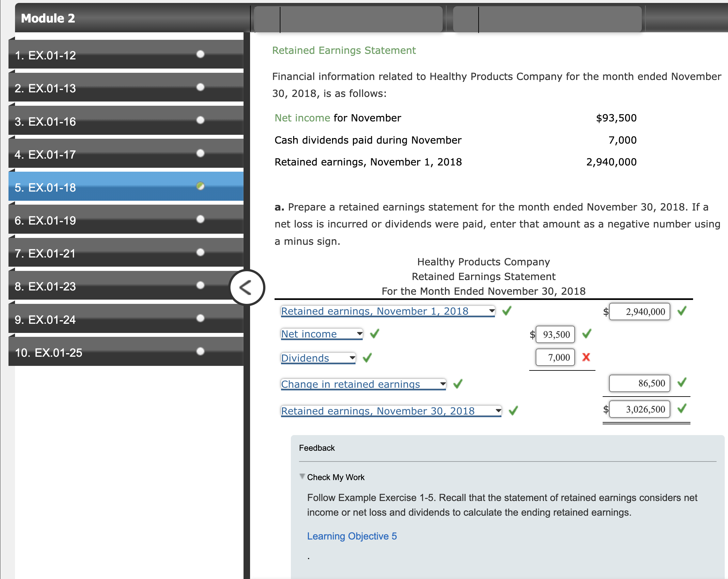Open exercise 7. EX.01-21

(126, 253)
